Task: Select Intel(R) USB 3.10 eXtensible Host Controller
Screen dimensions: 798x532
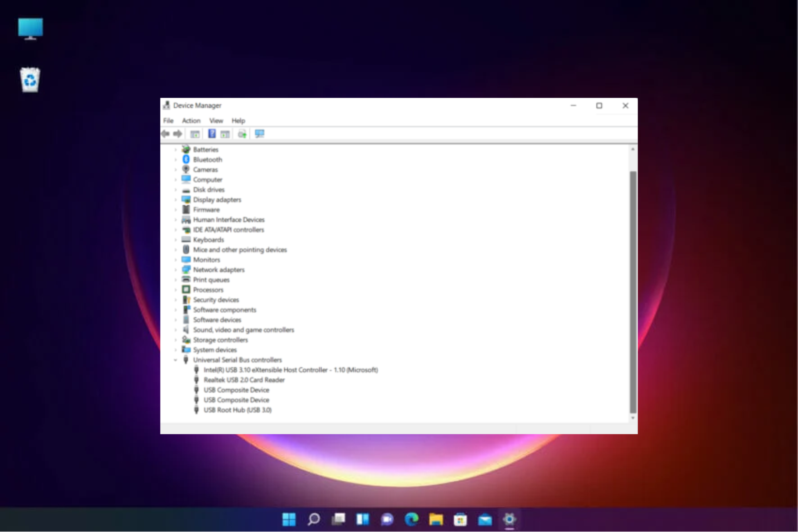Action: (x=291, y=370)
